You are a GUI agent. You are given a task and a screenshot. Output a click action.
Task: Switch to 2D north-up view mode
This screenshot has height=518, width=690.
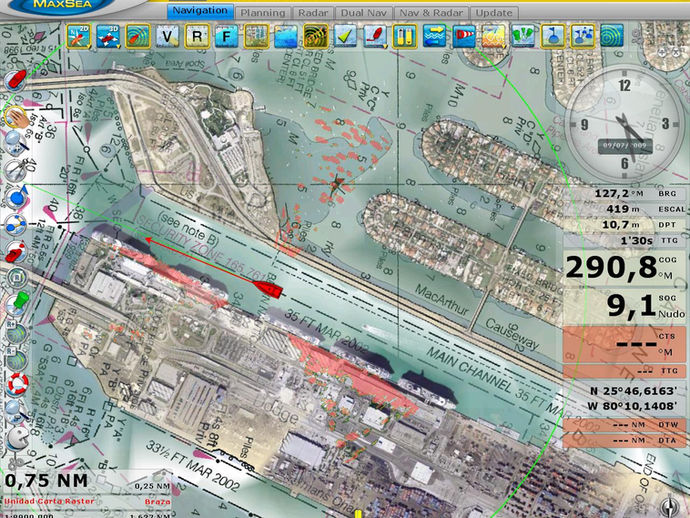pos(79,36)
